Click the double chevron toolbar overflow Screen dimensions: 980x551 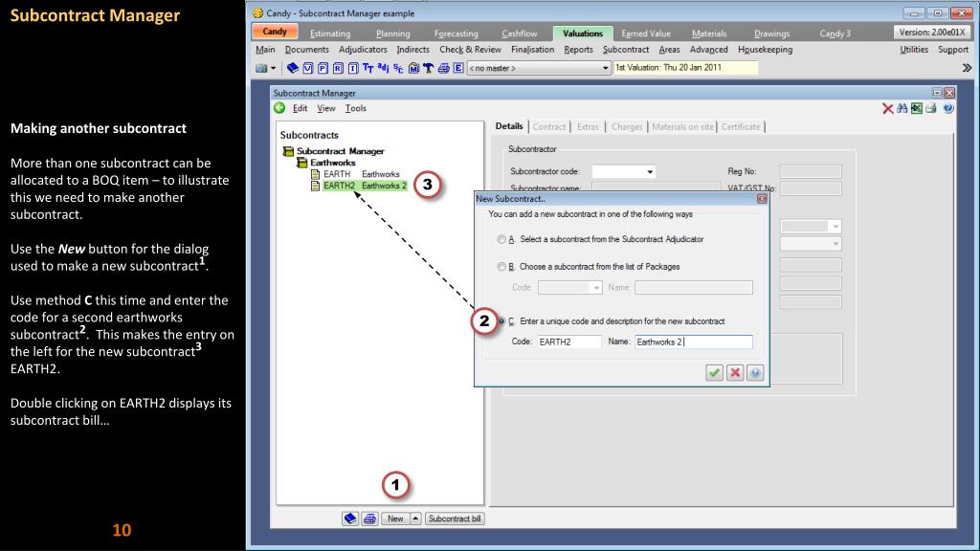tap(967, 68)
